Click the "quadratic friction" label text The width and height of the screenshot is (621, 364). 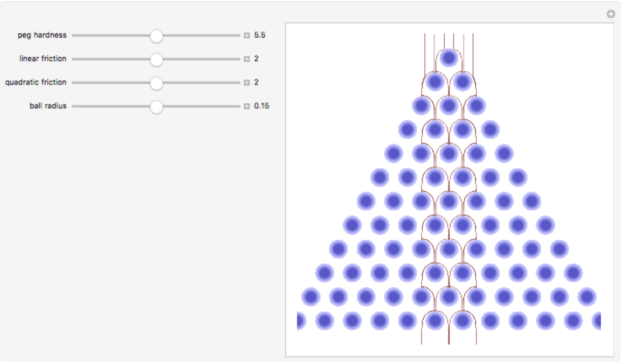(36, 82)
